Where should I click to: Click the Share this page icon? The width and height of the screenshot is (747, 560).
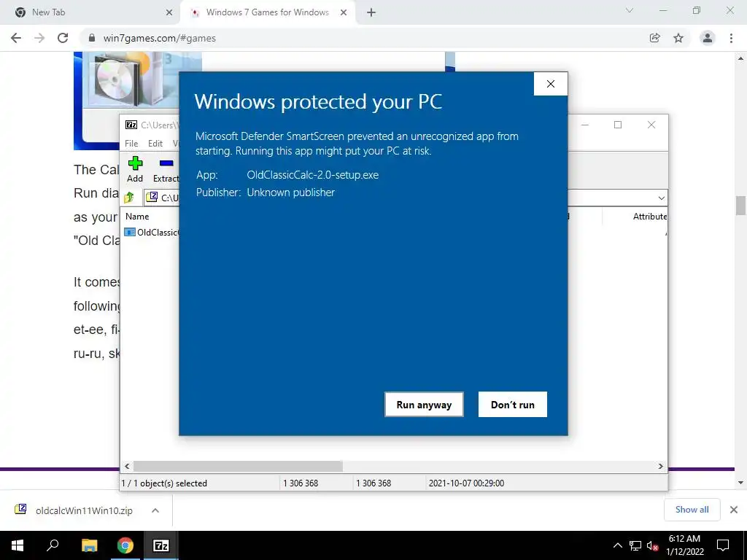[655, 38]
